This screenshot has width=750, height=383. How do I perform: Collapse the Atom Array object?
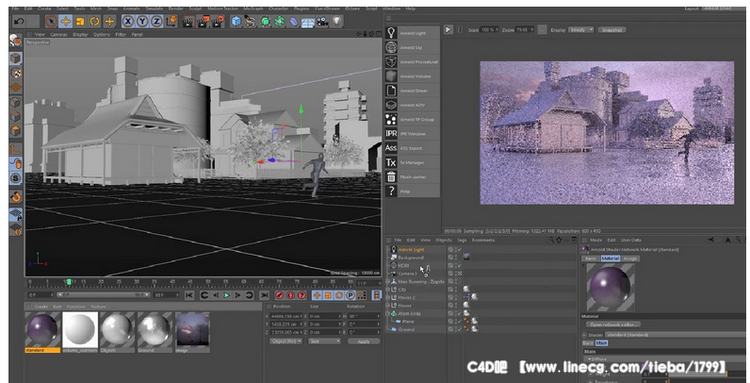[x=388, y=314]
